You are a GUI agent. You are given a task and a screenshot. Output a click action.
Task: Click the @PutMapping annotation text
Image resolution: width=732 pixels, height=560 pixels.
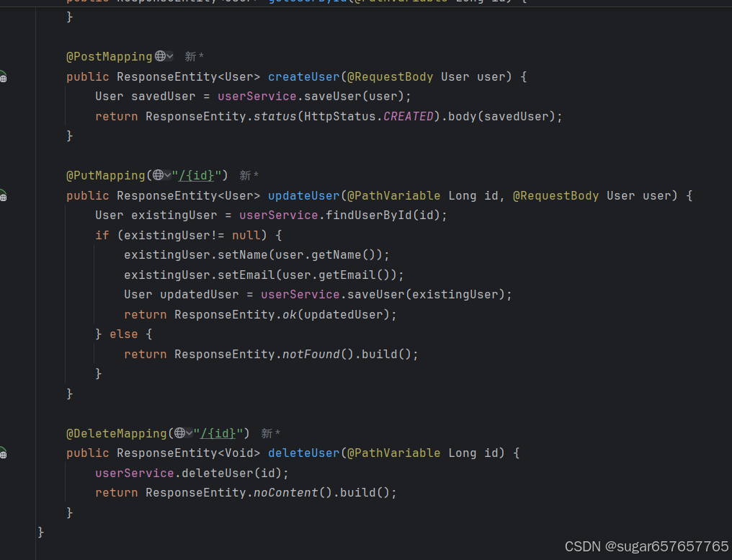[106, 176]
